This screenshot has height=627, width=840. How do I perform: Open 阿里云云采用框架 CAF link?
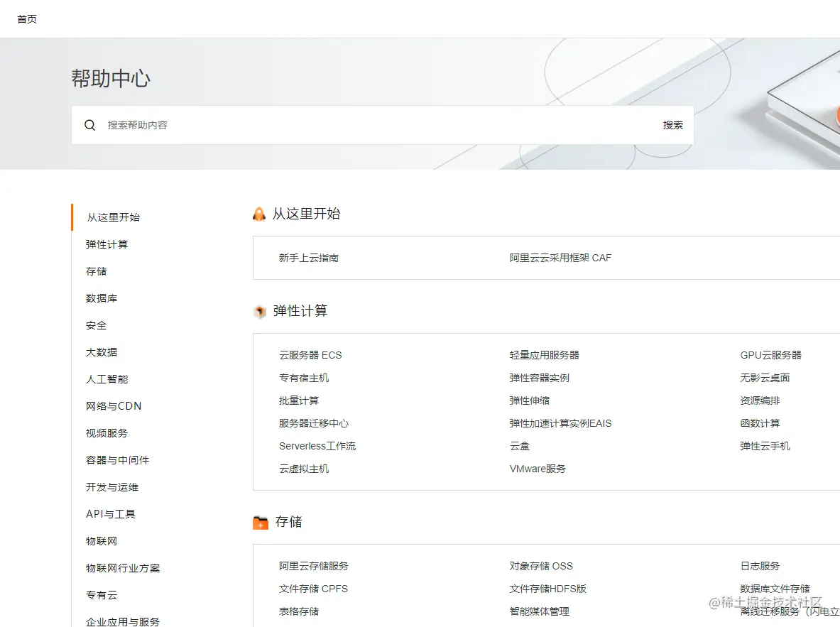(x=560, y=258)
